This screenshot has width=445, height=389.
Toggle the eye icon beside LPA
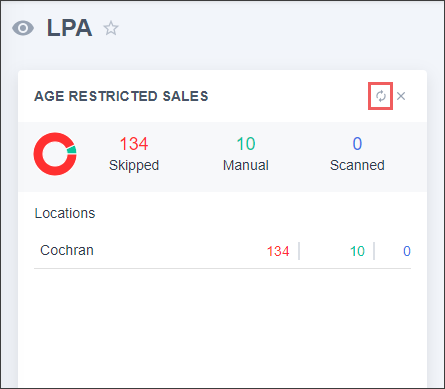click(23, 28)
